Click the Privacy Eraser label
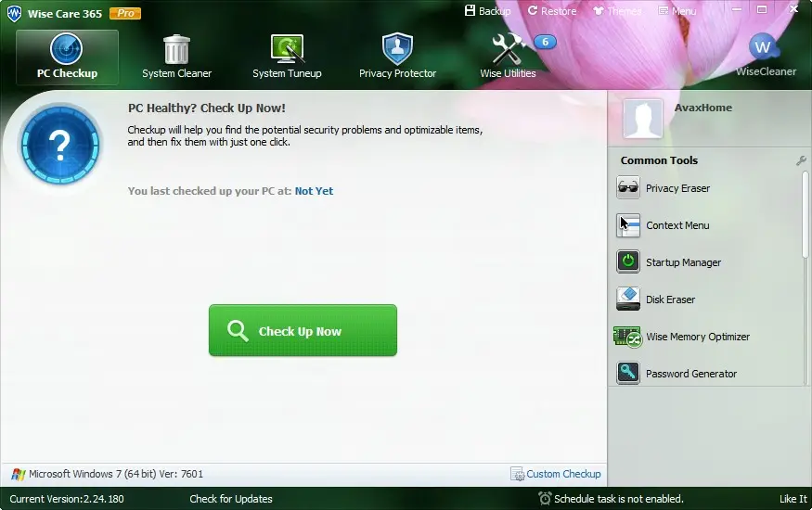 coord(677,188)
